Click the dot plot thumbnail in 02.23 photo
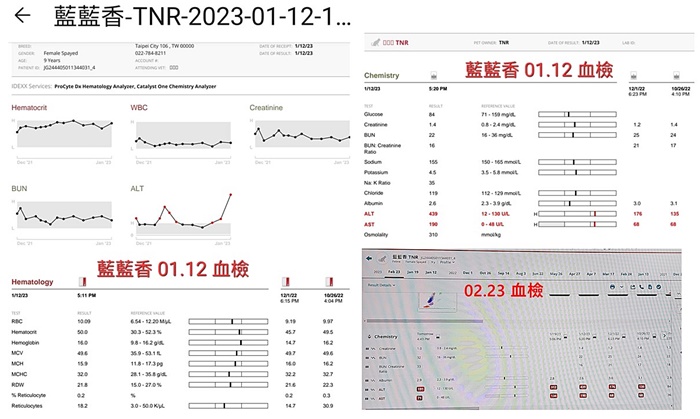The height and width of the screenshot is (419, 700). click(437, 301)
